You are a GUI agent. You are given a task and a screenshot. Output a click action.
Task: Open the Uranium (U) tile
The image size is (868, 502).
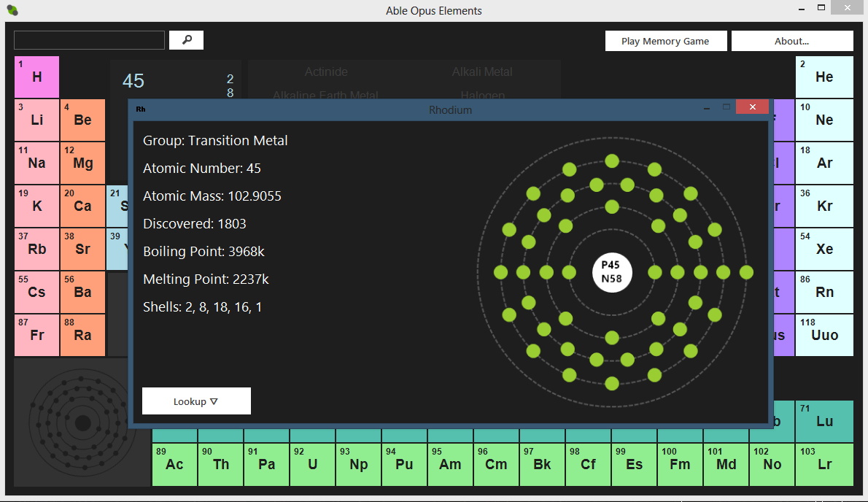pyautogui.click(x=312, y=464)
